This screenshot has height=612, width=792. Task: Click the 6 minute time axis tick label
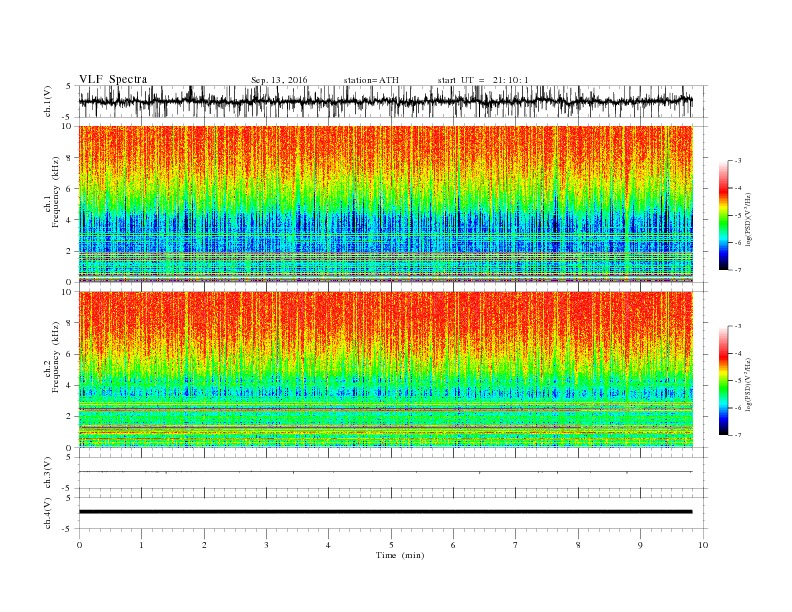453,545
